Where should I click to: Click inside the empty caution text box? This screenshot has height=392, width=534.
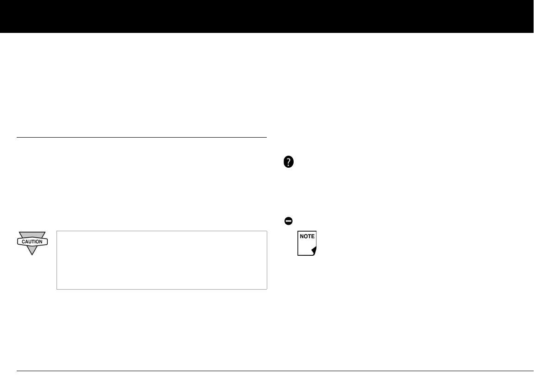[x=162, y=260]
